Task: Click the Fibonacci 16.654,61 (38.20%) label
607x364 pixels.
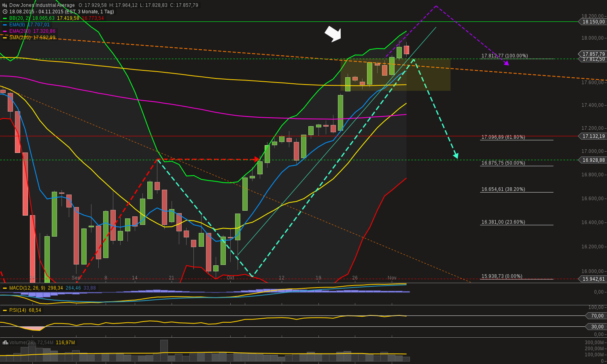Action: [503, 189]
